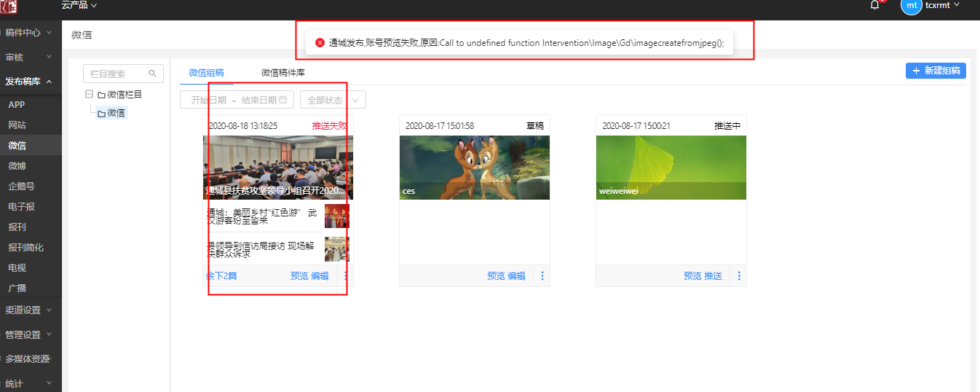Click 推送 link on weiweiwei card
The width and height of the screenshot is (980, 392).
tap(713, 276)
